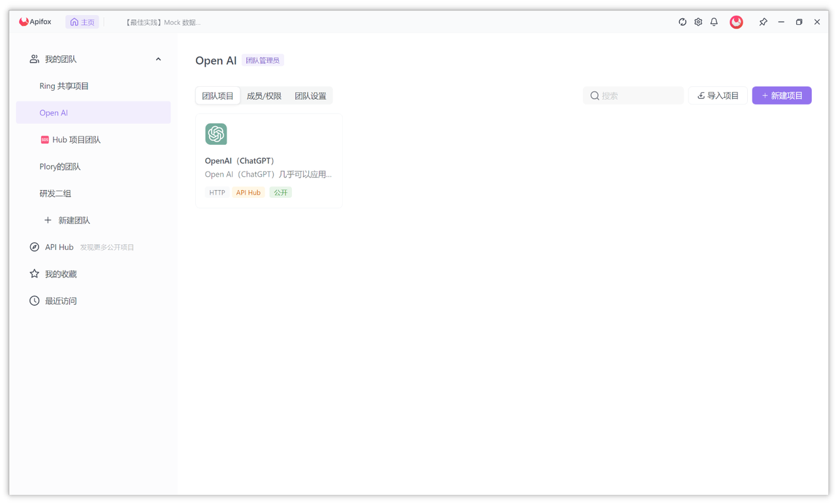Switch to the 团队设置 tab
The image size is (836, 504).
[310, 95]
